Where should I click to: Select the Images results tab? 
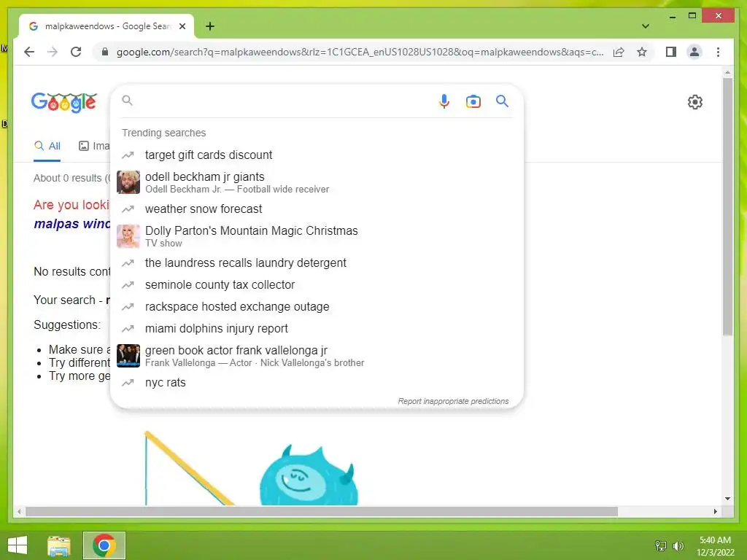(94, 146)
